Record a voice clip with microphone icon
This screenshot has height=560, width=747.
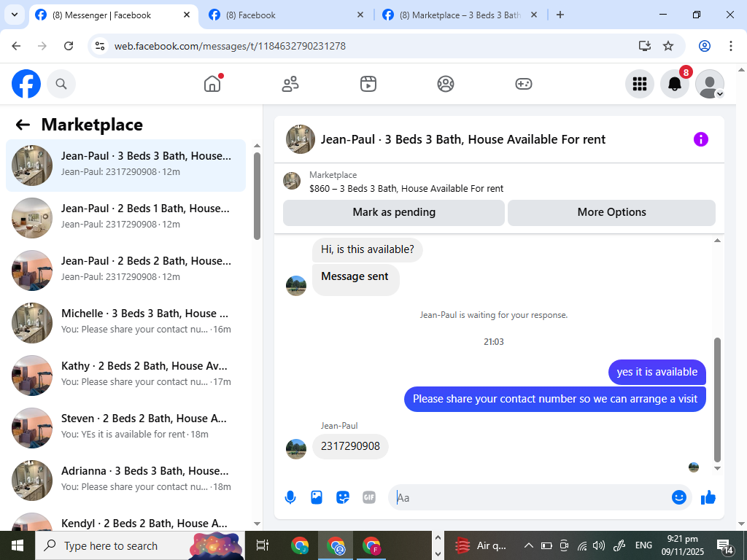[x=290, y=497]
